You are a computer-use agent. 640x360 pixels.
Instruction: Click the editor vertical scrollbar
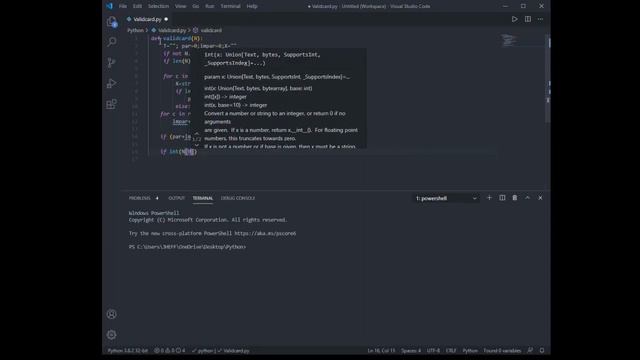(548, 78)
